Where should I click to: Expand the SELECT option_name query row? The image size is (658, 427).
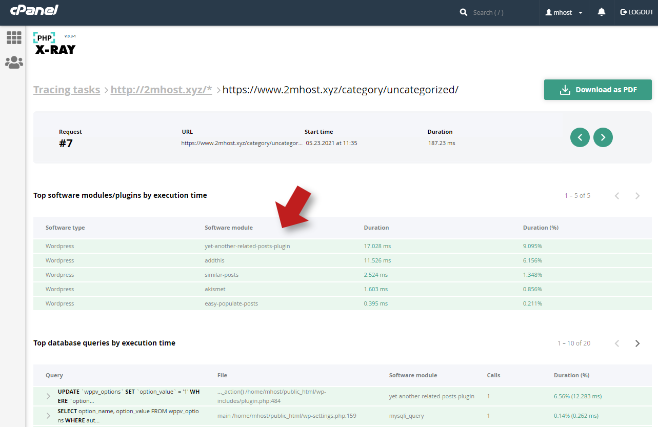(47, 416)
